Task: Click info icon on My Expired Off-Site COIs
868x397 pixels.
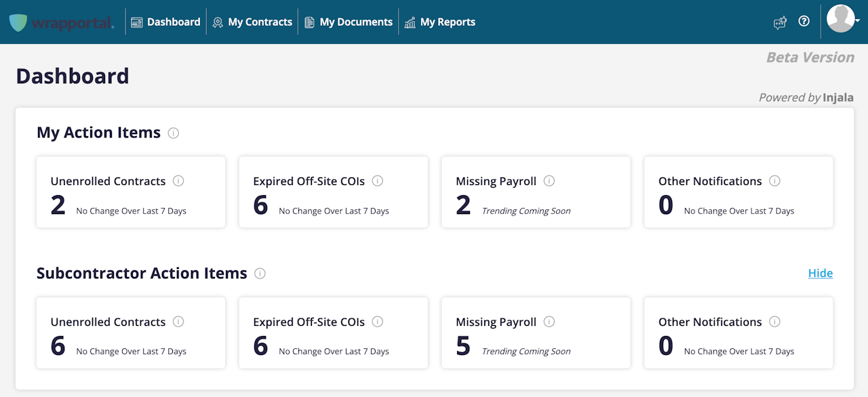Action: coord(378,181)
